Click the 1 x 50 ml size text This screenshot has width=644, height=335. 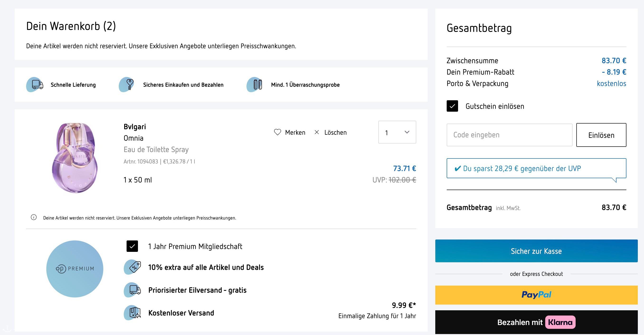click(138, 180)
